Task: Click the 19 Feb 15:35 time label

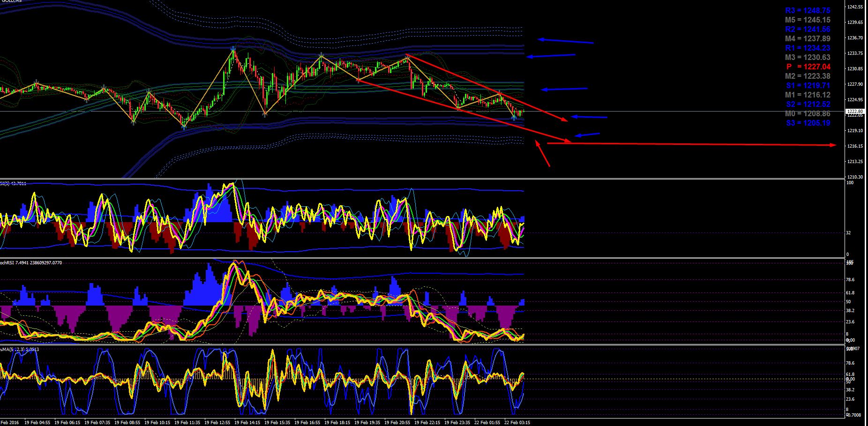Action: [277, 423]
